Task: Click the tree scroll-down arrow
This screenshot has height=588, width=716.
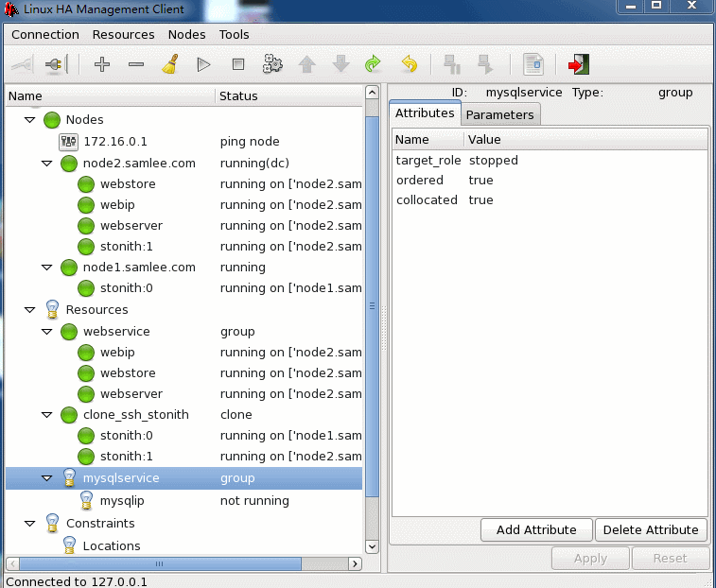Action: (372, 546)
